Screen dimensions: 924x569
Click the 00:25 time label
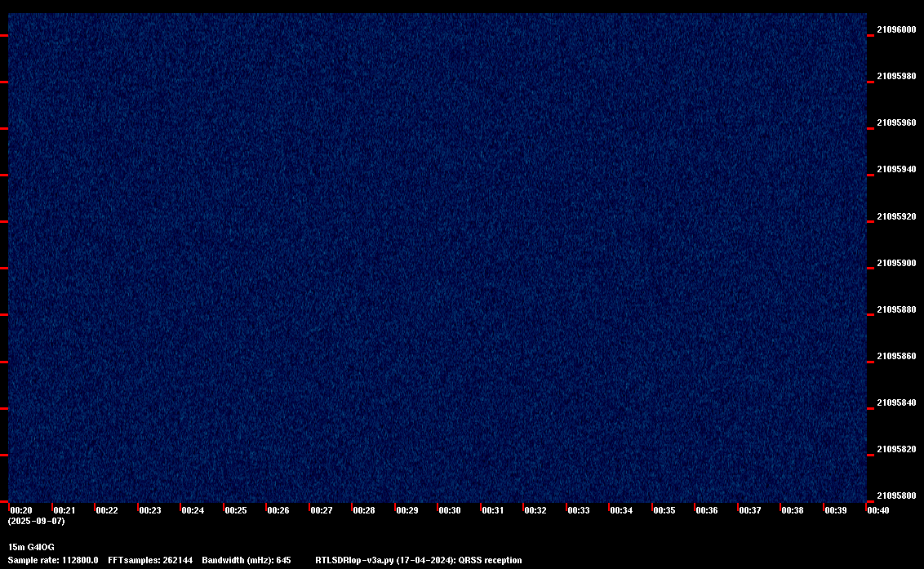coord(236,510)
